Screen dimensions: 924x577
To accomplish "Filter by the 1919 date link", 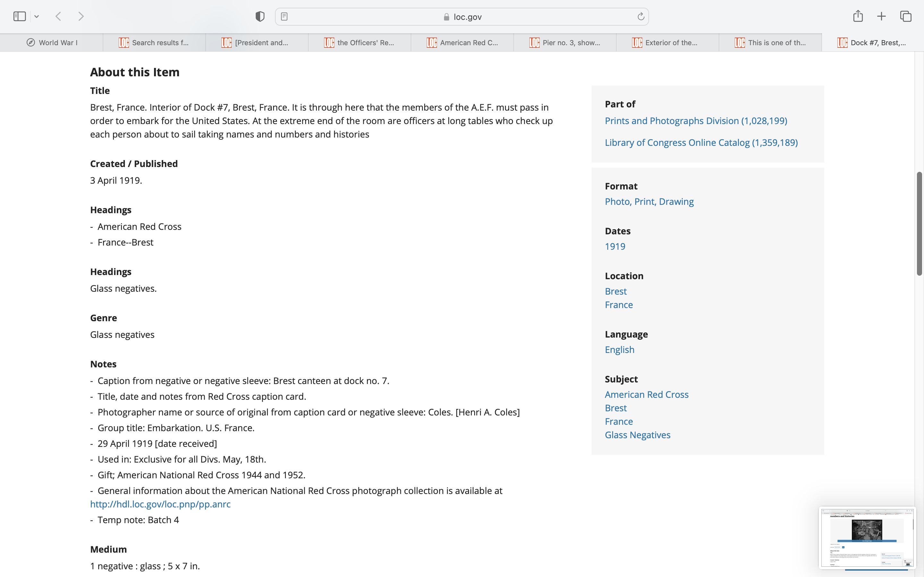I will pyautogui.click(x=615, y=246).
